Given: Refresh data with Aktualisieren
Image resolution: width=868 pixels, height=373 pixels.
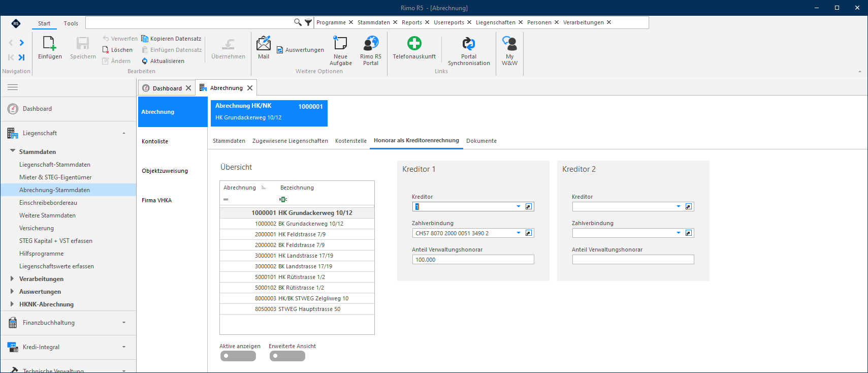Looking at the screenshot, I should click(x=163, y=61).
